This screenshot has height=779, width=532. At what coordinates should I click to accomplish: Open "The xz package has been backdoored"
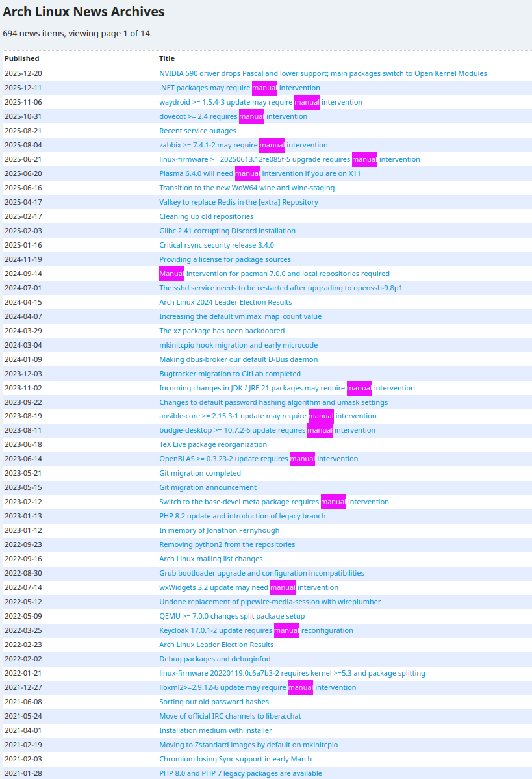pyautogui.click(x=222, y=331)
